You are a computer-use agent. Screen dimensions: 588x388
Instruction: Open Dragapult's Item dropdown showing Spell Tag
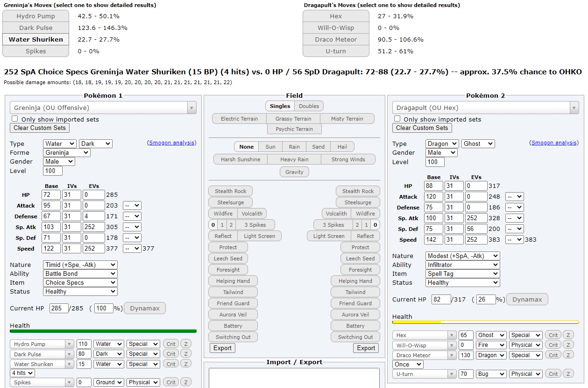tap(462, 274)
